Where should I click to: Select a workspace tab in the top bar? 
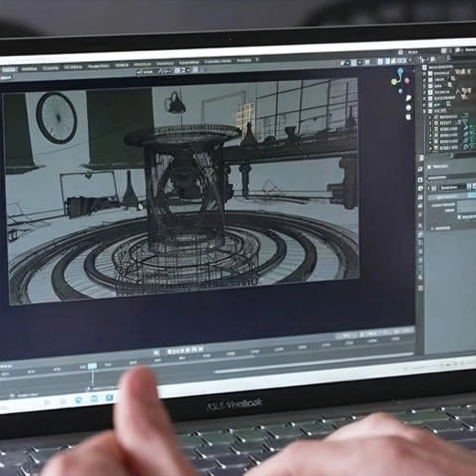[99, 66]
